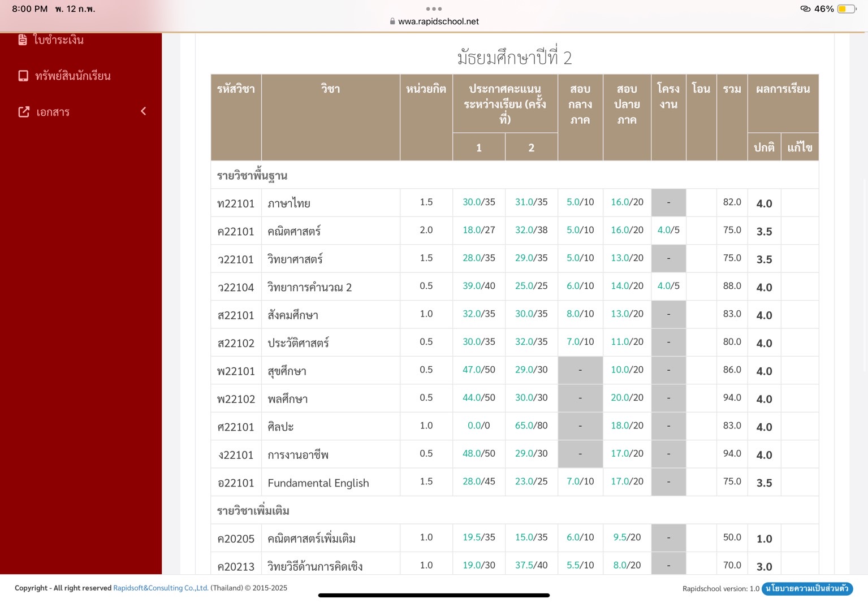Tap the battery indicator icon
The height and width of the screenshot is (603, 868).
pyautogui.click(x=846, y=9)
